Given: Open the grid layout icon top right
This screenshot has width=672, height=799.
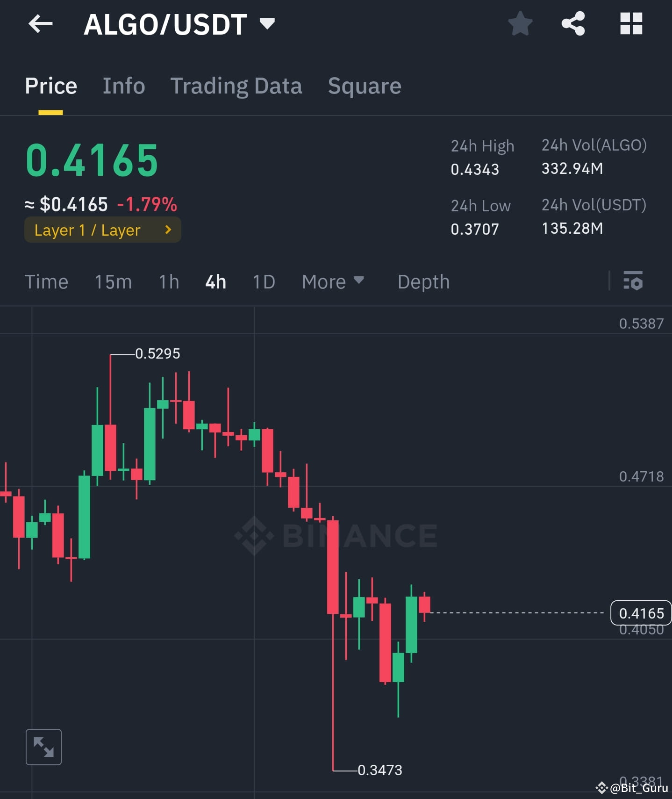Looking at the screenshot, I should [631, 24].
